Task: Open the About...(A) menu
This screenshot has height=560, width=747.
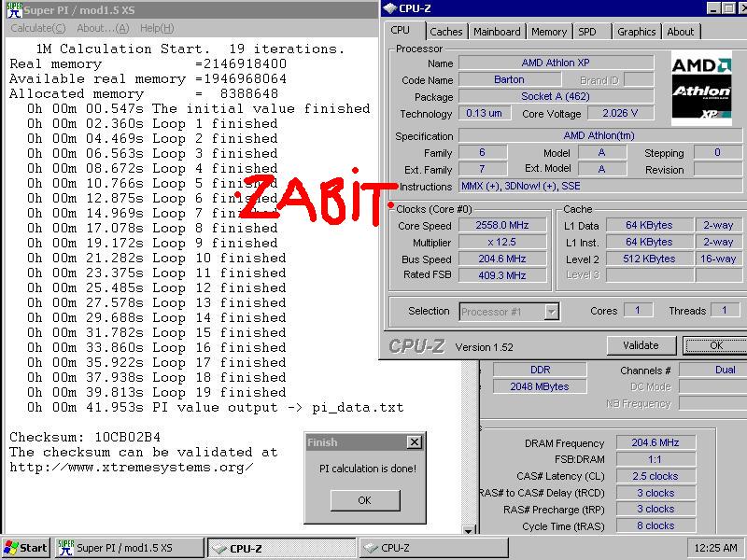Action: [103, 28]
